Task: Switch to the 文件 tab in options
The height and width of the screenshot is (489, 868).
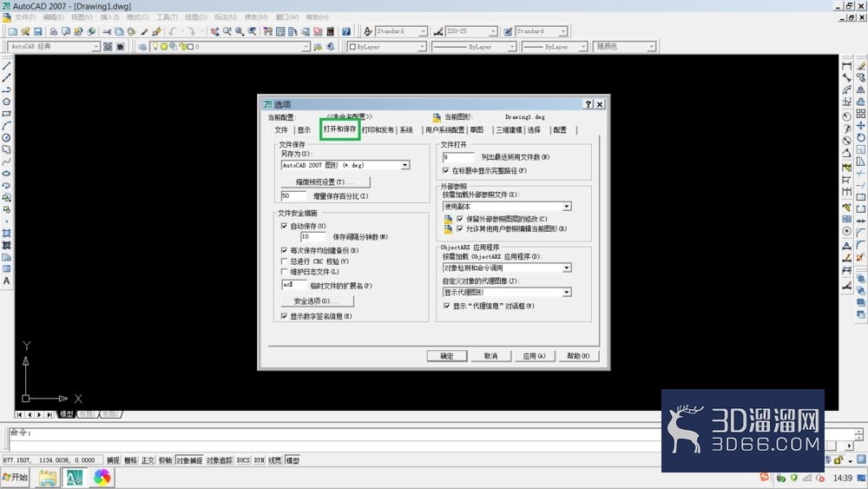Action: [x=281, y=130]
